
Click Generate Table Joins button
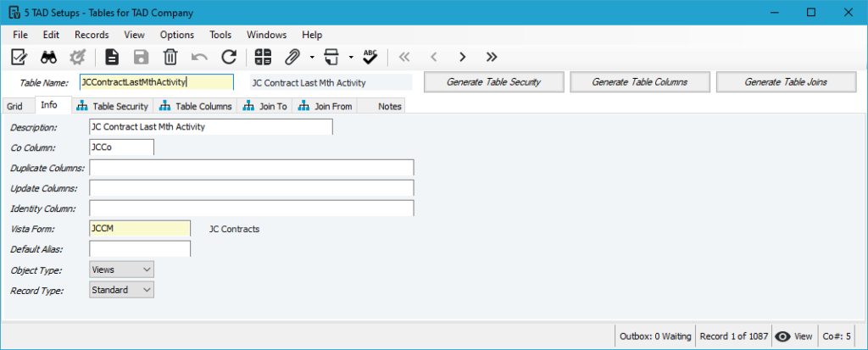click(786, 82)
